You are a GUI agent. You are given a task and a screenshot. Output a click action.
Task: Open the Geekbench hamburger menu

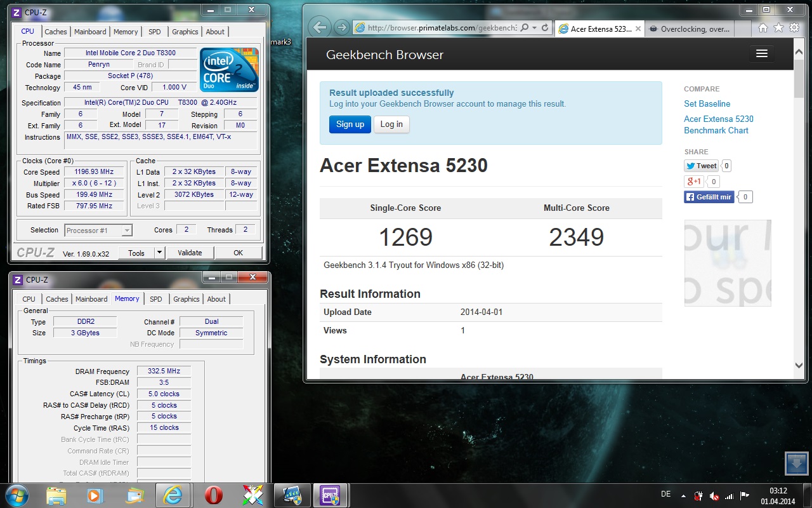[762, 54]
